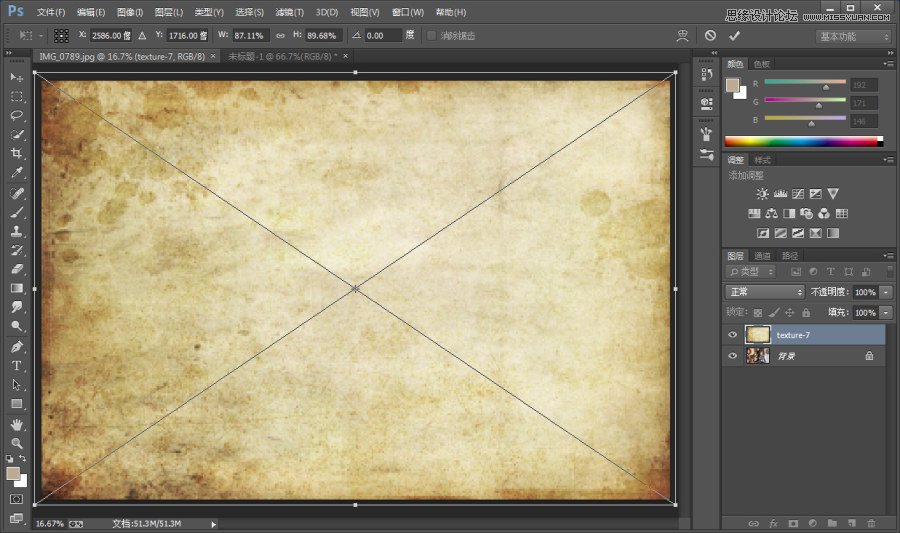This screenshot has height=533, width=900.
Task: Toggle lock image pixels
Action: point(774,313)
